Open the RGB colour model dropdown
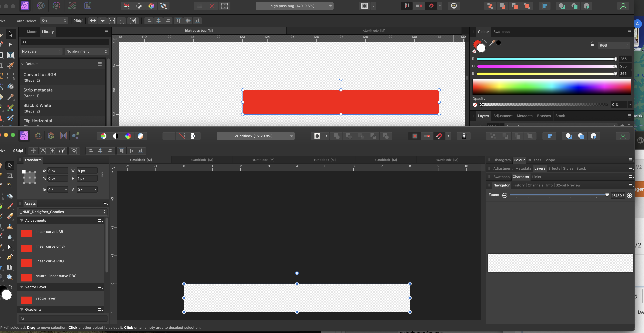 (614, 45)
